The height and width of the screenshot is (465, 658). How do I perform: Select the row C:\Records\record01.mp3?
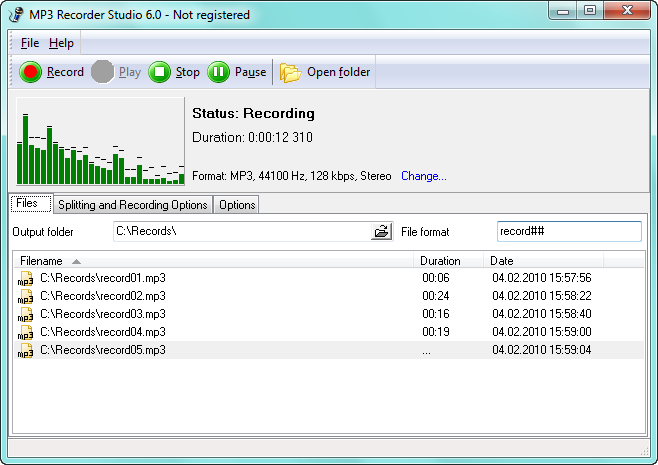click(329, 278)
